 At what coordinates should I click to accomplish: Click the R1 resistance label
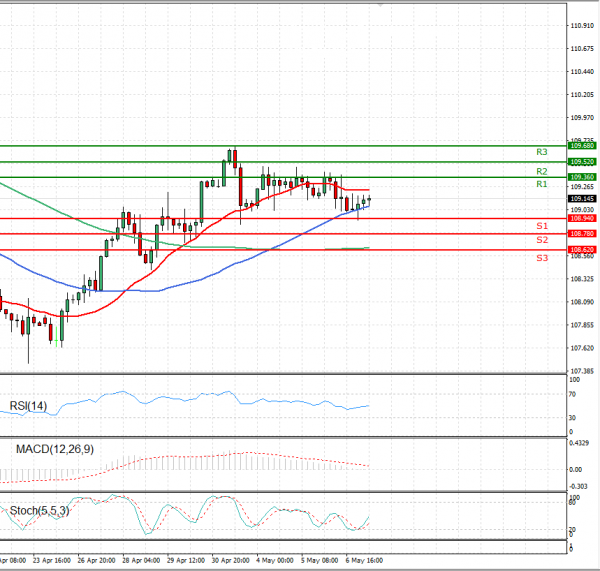pos(541,184)
